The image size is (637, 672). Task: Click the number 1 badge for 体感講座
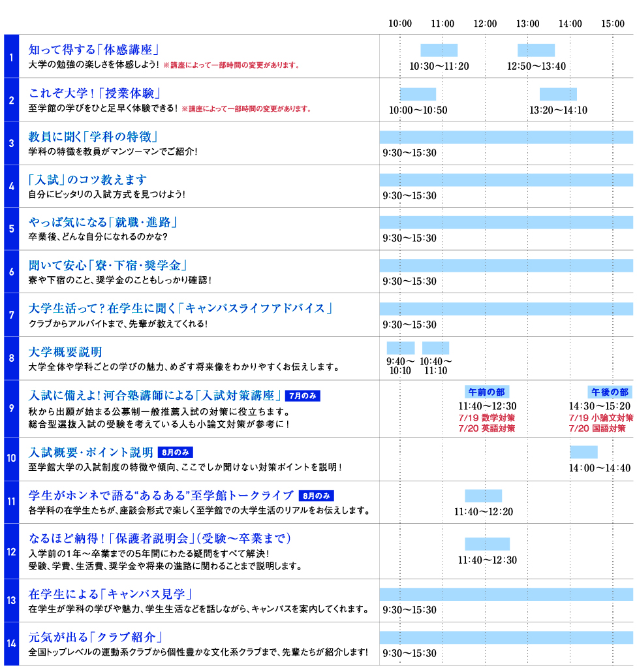(11, 56)
